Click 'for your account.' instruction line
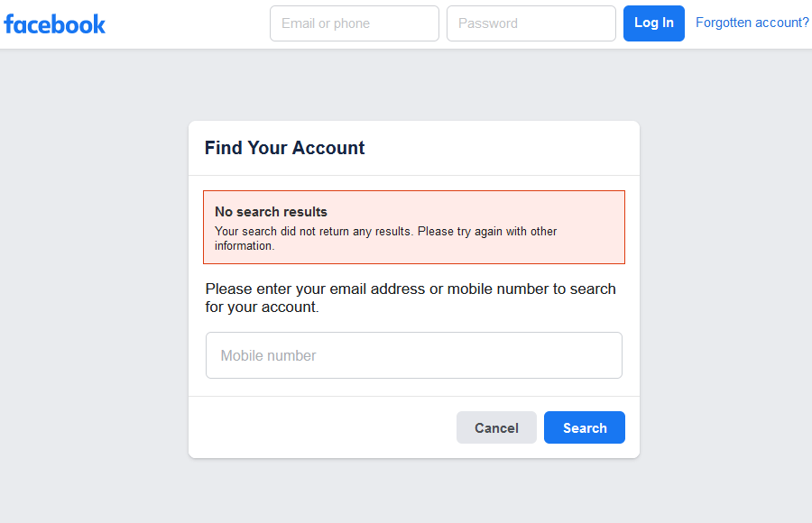The width and height of the screenshot is (812, 523). [x=262, y=307]
